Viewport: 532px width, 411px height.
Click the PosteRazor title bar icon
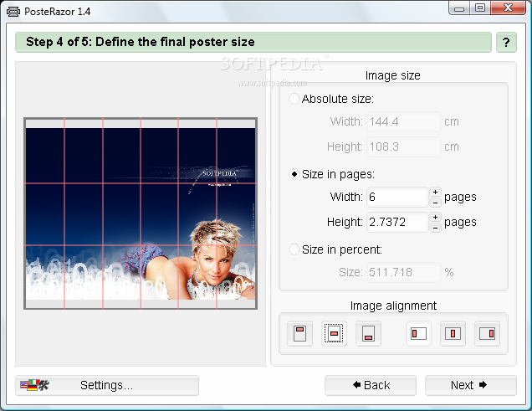tap(13, 12)
